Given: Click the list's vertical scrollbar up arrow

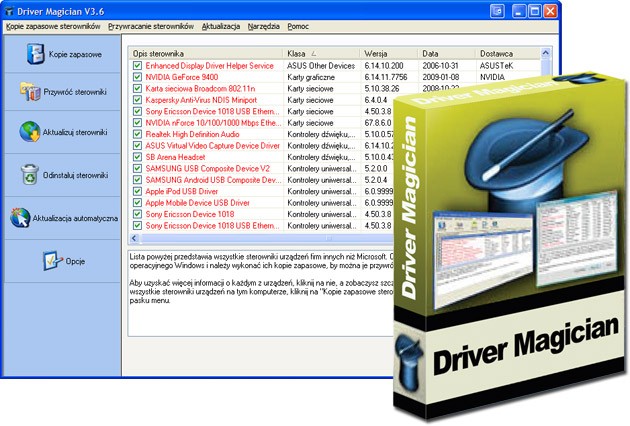Looking at the screenshot, I should pos(546,53).
